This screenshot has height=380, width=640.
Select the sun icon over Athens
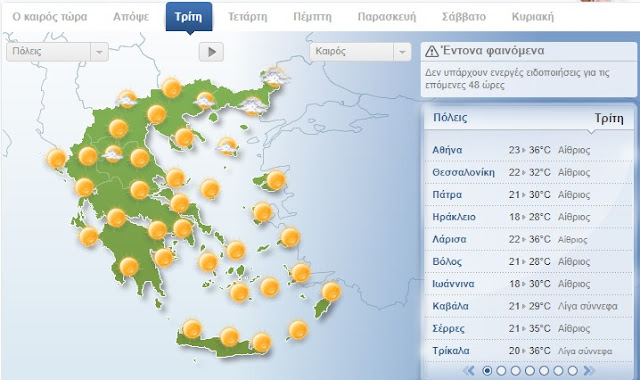pos(182,229)
